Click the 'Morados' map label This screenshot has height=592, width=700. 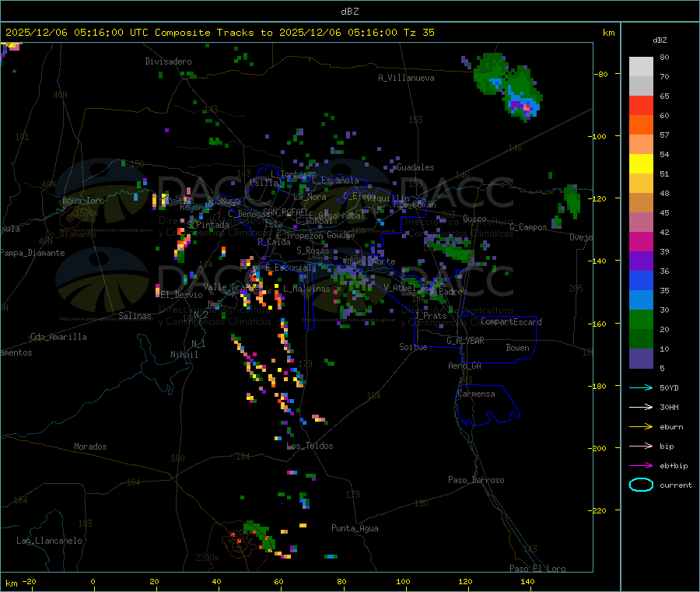[x=91, y=447]
